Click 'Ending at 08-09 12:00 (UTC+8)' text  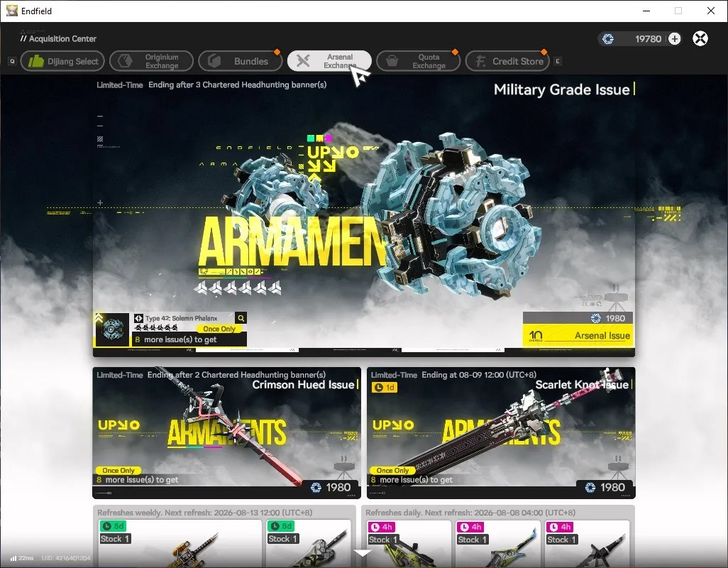coord(479,375)
